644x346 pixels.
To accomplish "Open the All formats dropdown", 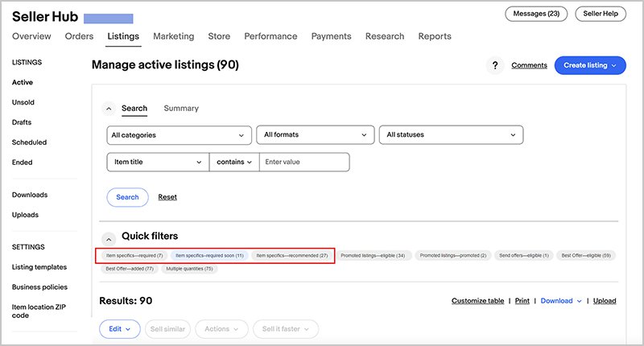I will click(316, 134).
